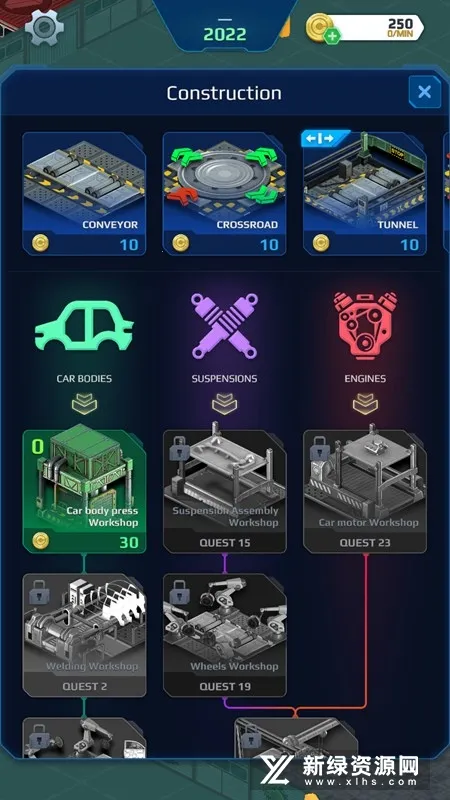Open settings via the gear icon
The height and width of the screenshot is (800, 450).
[x=45, y=28]
